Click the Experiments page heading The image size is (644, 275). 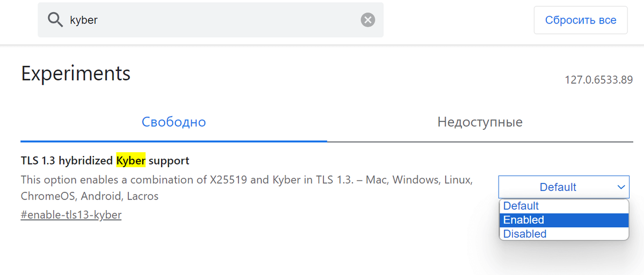(76, 73)
